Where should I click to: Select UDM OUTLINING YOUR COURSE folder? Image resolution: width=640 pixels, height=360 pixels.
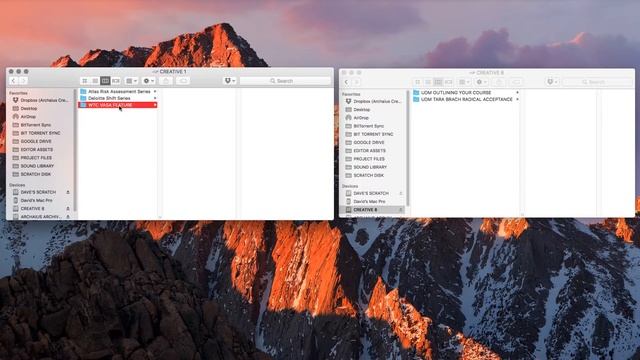pos(465,93)
